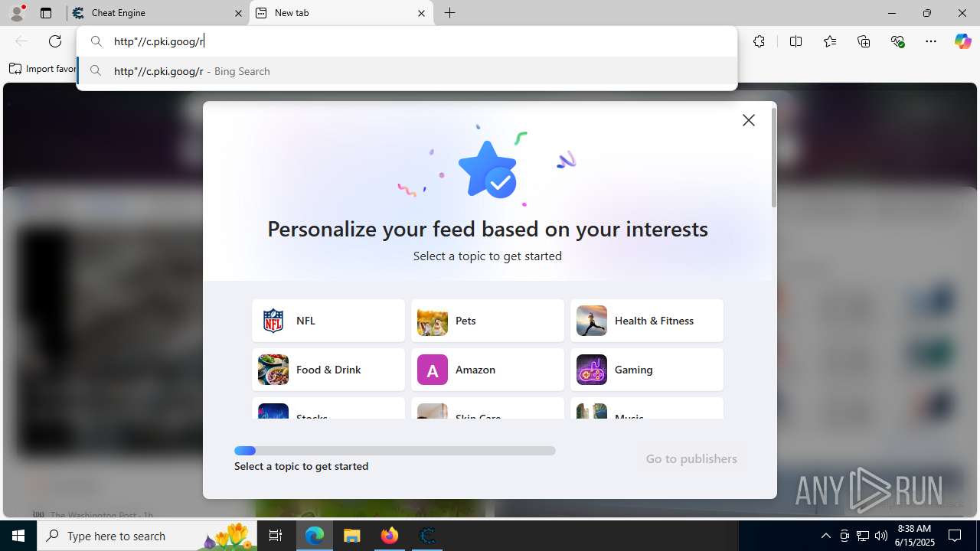Open the tab actions menu icon
Image resolution: width=980 pixels, height=551 pixels.
(x=46, y=13)
